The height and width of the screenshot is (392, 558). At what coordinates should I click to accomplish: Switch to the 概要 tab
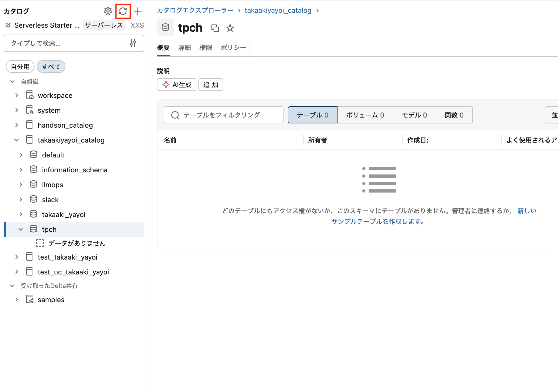click(x=163, y=48)
